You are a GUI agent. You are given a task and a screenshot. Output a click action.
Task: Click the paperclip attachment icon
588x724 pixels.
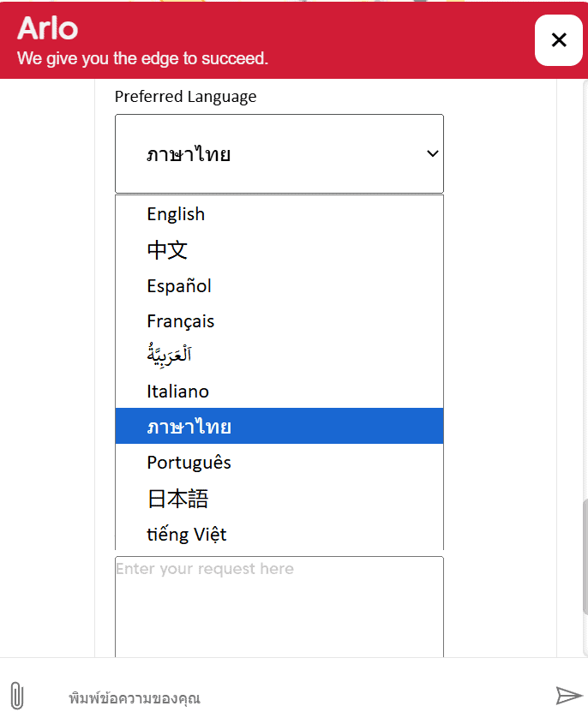point(17,696)
